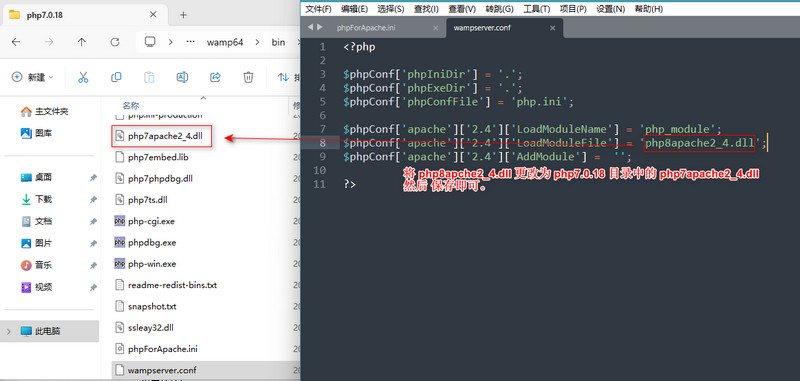
Task: Click the Refresh icon in File Explorer
Action: coord(115,42)
